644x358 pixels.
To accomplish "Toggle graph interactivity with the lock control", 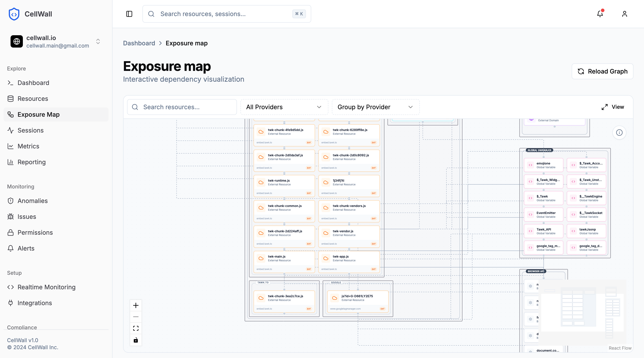I will click(136, 340).
